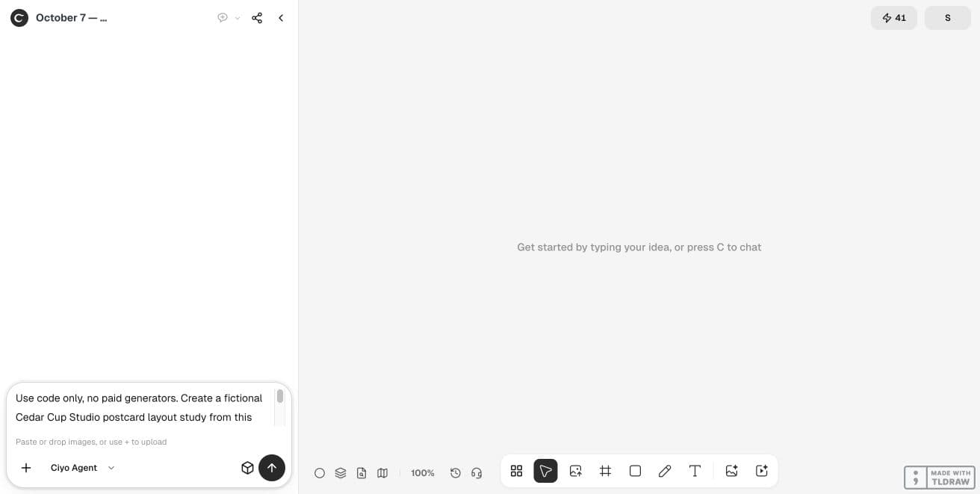
Task: Toggle the minimap icon
Action: 382,473
